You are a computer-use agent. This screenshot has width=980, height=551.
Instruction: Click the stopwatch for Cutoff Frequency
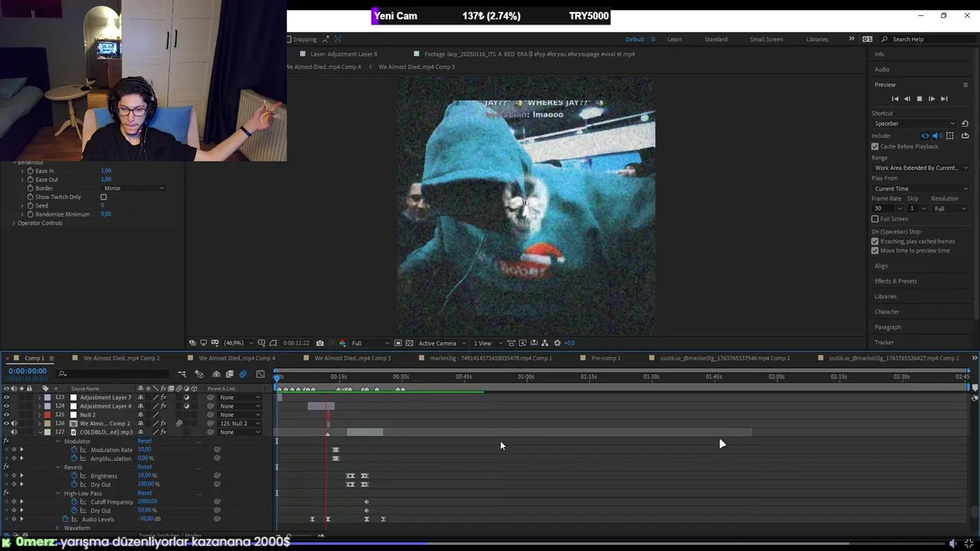(x=74, y=502)
